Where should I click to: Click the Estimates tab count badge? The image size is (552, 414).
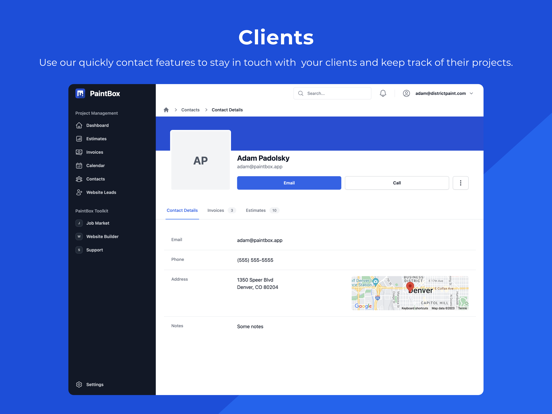tap(274, 210)
